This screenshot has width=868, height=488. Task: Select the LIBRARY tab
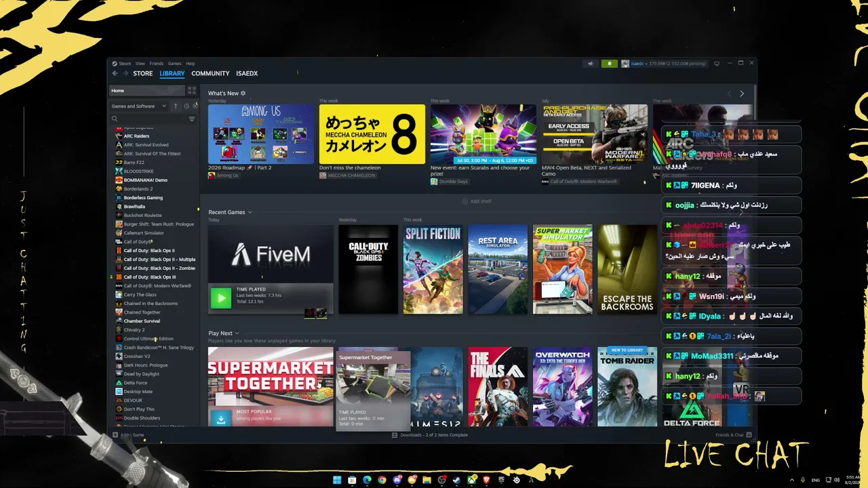click(172, 73)
